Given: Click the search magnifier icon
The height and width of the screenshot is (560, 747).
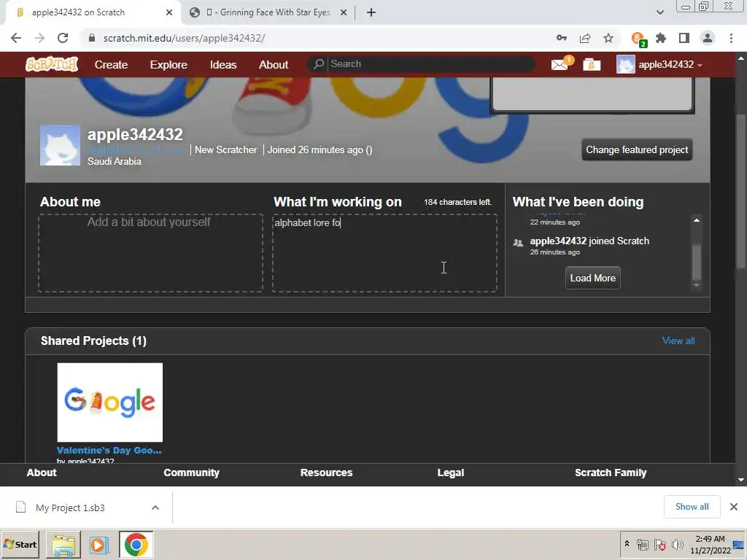Looking at the screenshot, I should click(319, 64).
